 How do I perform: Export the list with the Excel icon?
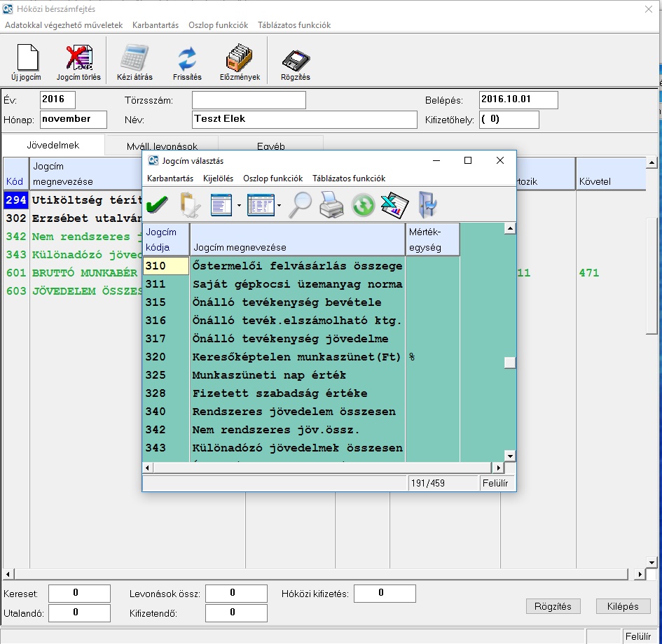coord(394,205)
